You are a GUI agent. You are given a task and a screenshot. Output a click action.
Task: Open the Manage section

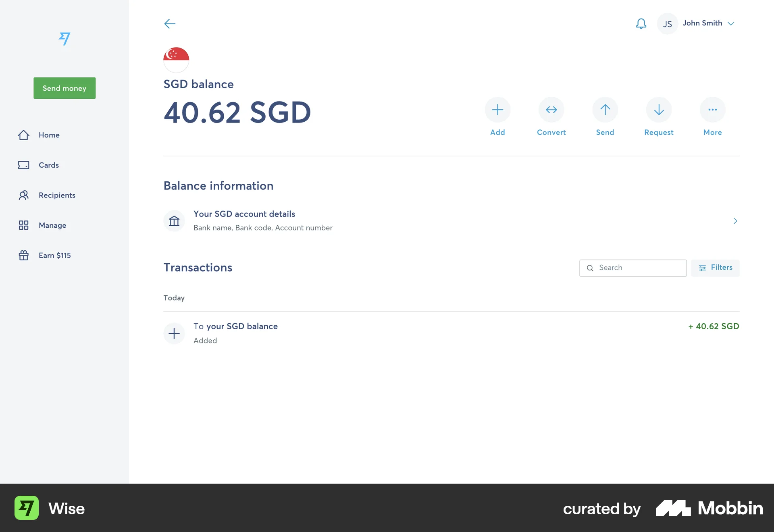coord(52,225)
